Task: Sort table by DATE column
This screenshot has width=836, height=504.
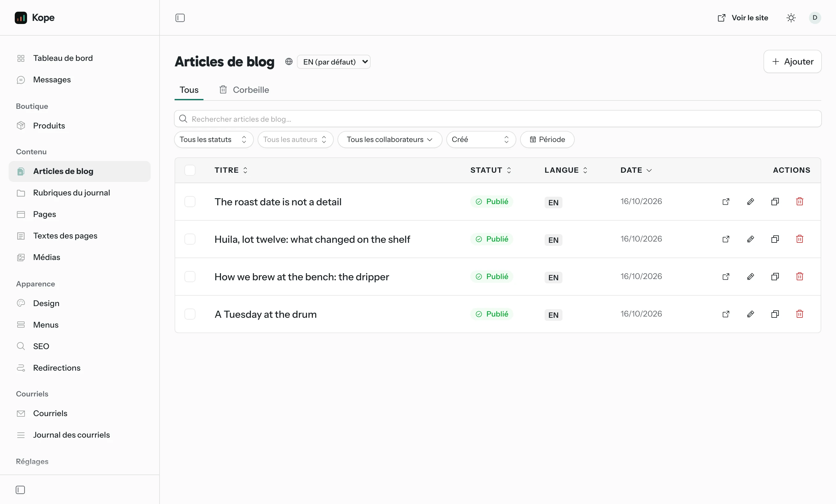Action: [636, 170]
